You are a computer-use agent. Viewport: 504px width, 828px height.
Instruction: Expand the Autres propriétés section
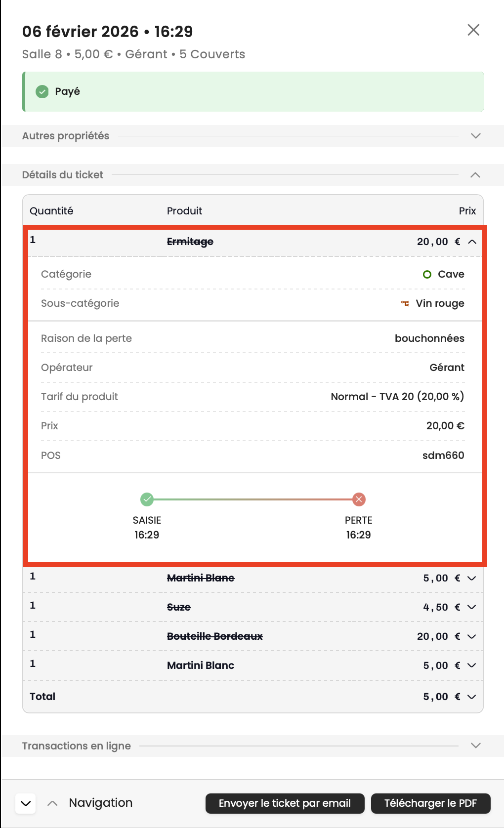(x=475, y=136)
